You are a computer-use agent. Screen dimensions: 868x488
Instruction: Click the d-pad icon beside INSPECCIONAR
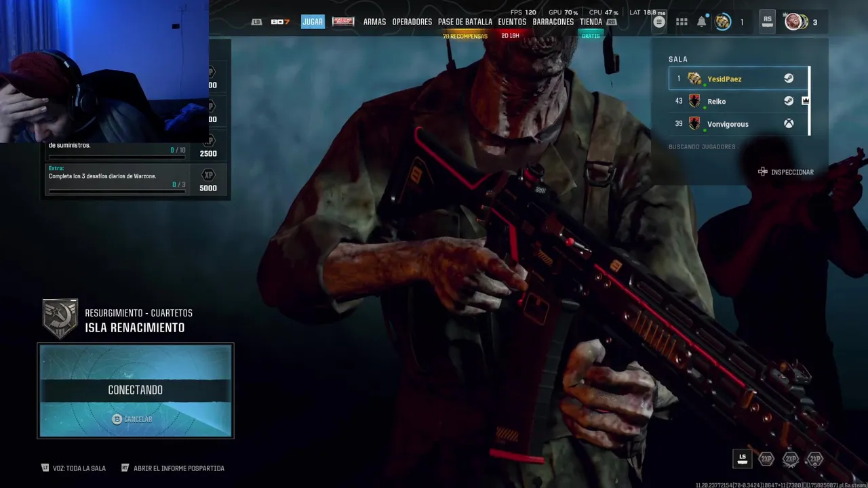763,171
